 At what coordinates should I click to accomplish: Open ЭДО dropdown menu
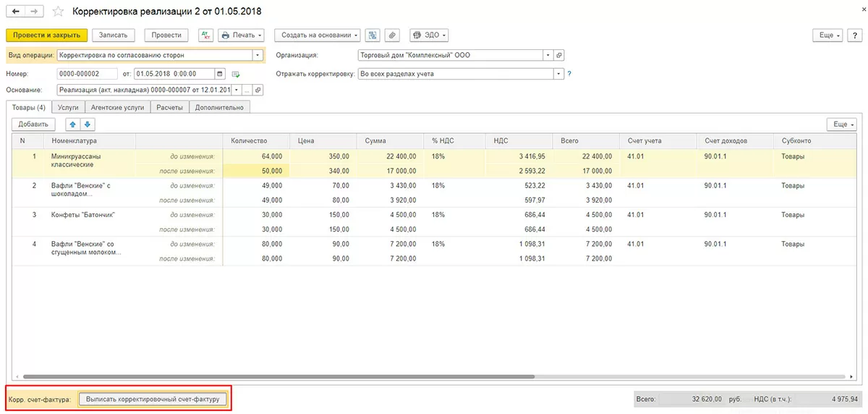point(429,35)
